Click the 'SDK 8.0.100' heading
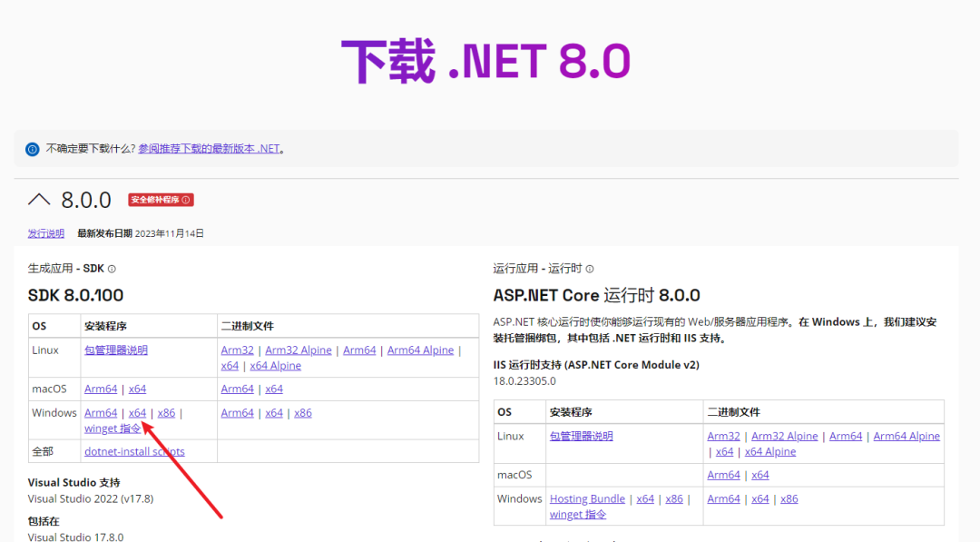 click(x=75, y=295)
